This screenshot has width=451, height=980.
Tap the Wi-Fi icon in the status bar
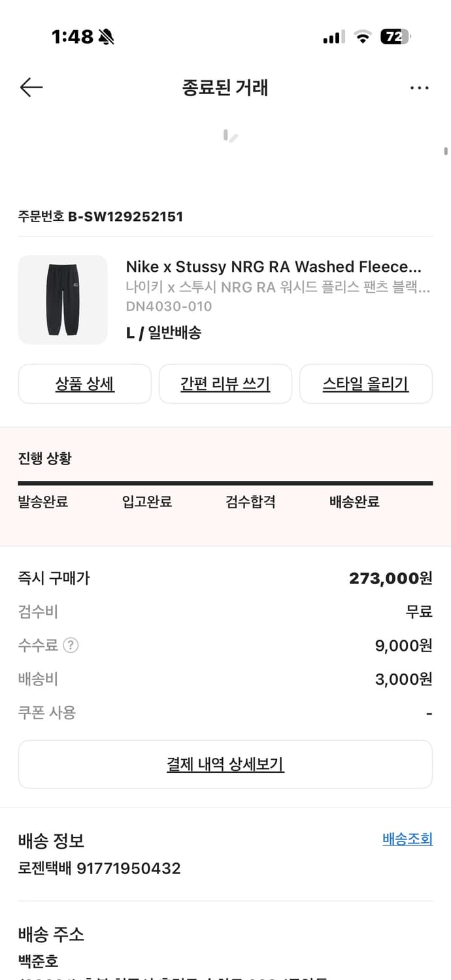(363, 37)
